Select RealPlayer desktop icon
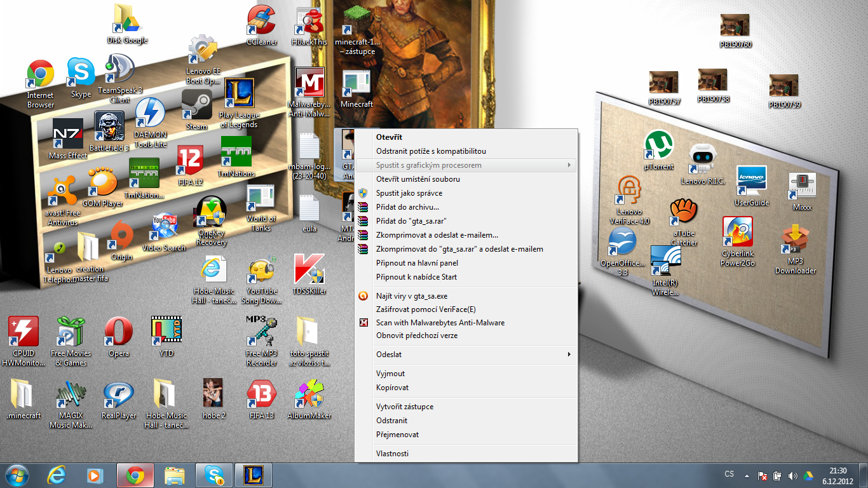Image resolution: width=868 pixels, height=488 pixels. (x=119, y=400)
